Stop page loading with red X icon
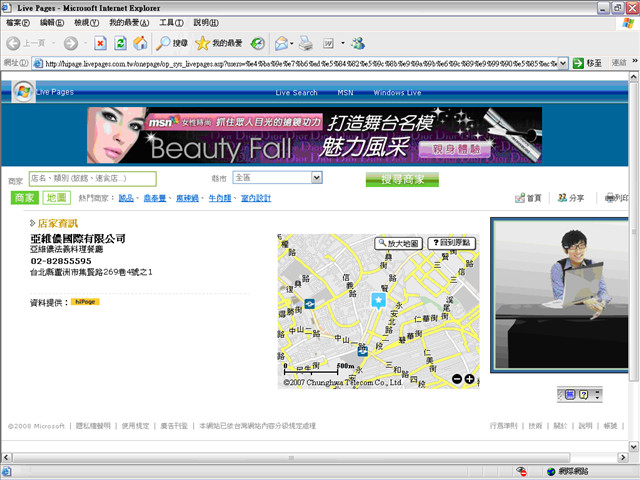640x480 pixels. [100, 43]
